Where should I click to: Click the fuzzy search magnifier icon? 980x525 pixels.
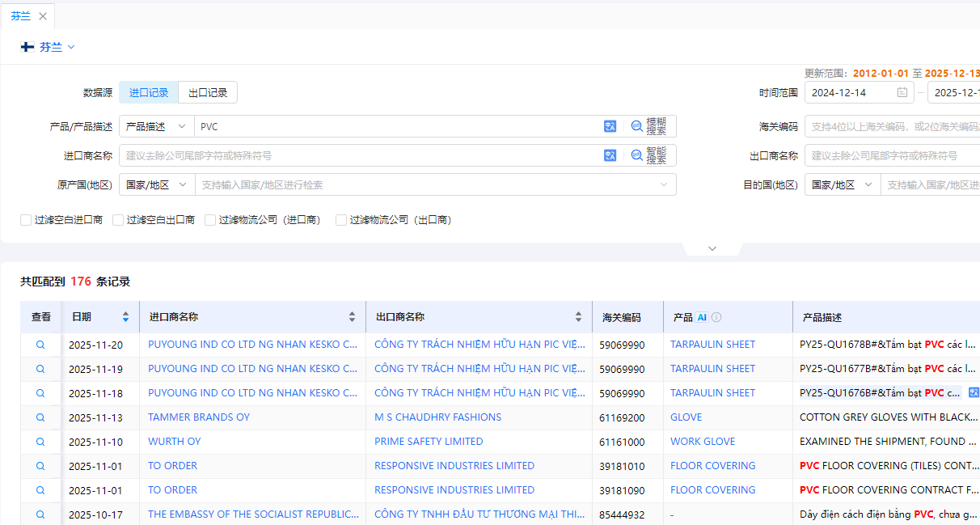(x=637, y=126)
